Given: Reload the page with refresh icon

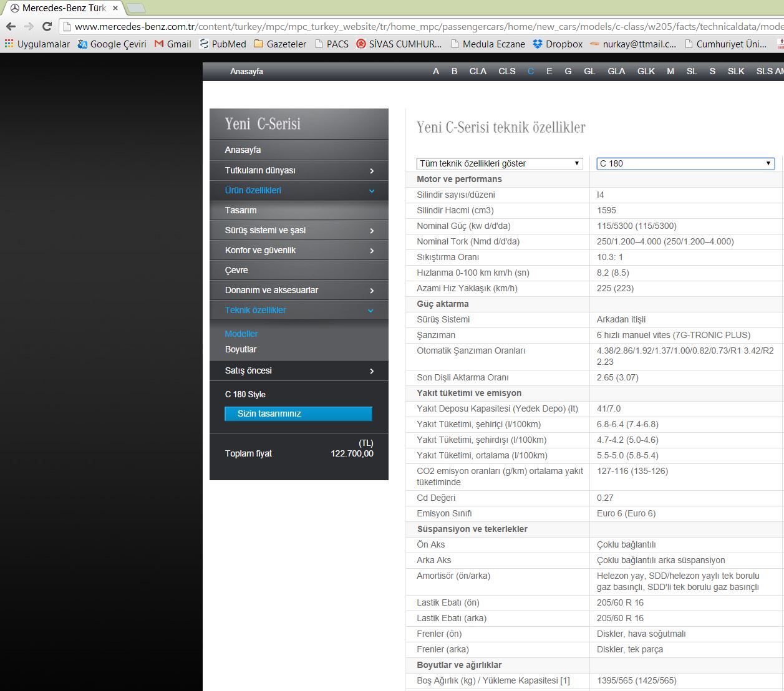Looking at the screenshot, I should pyautogui.click(x=47, y=26).
